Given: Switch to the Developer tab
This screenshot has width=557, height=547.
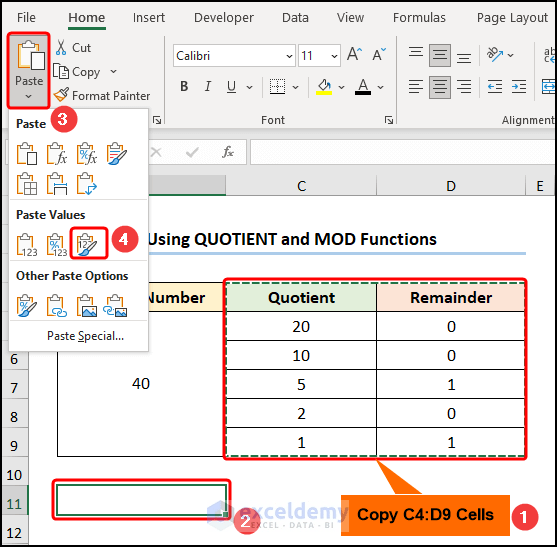Looking at the screenshot, I should tap(224, 17).
